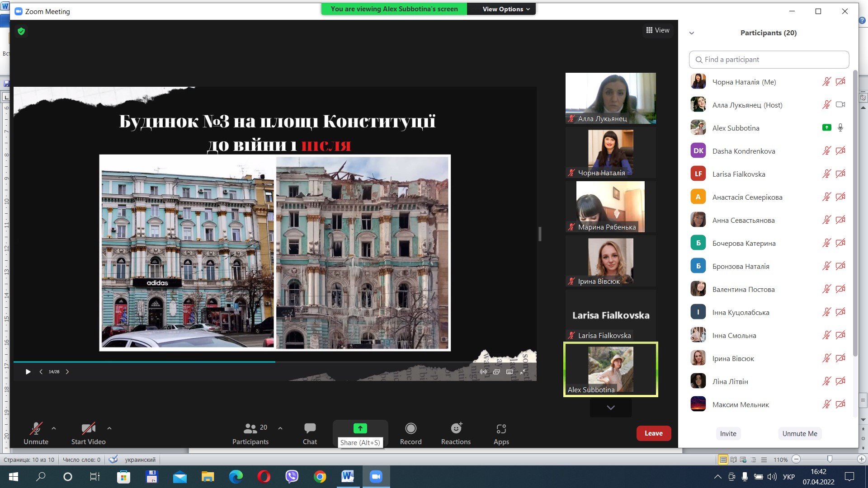Click the Invite button
Viewport: 868px width, 488px height.
pyautogui.click(x=728, y=433)
